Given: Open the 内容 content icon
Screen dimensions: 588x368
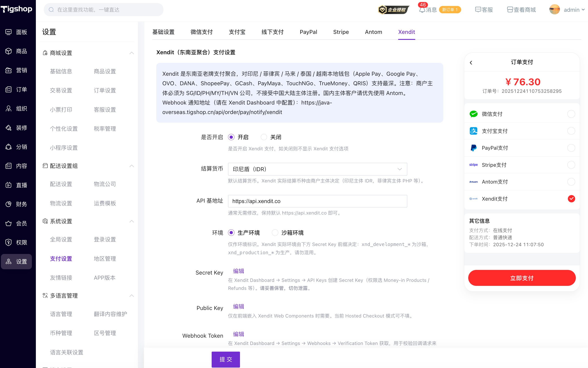Looking at the screenshot, I should tap(8, 166).
